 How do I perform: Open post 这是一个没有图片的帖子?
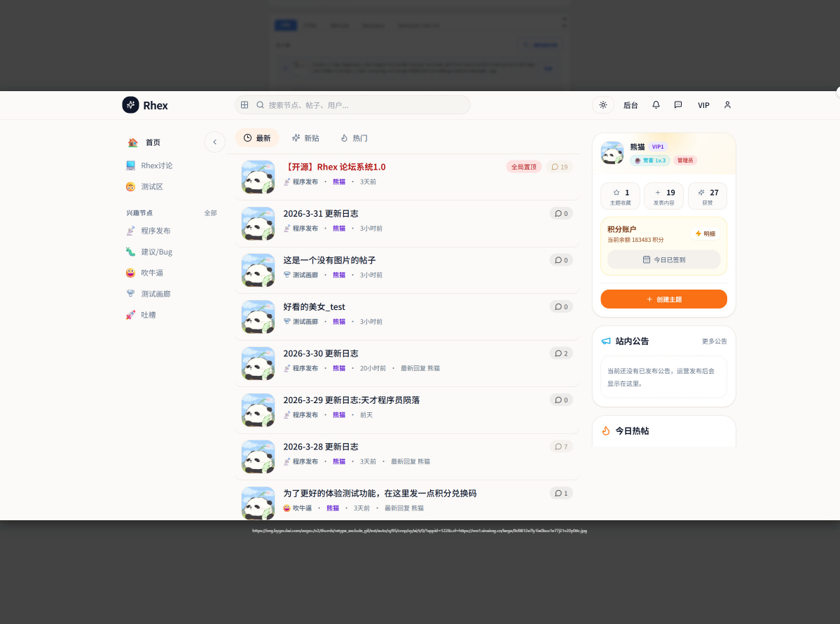329,261
